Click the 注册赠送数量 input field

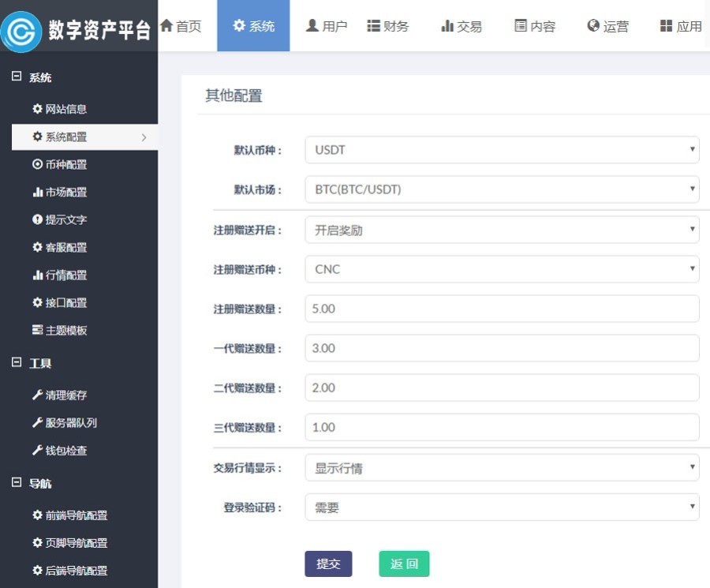click(x=501, y=308)
